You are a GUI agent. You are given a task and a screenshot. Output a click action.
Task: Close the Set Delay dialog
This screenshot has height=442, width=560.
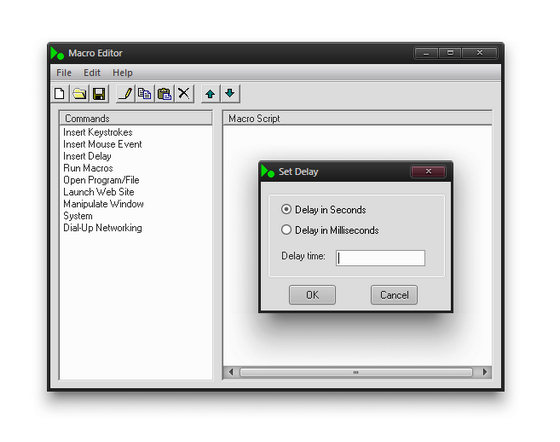428,171
